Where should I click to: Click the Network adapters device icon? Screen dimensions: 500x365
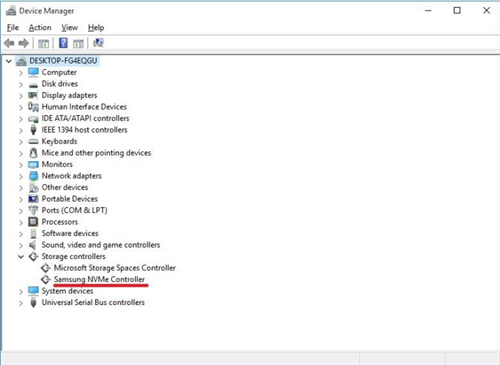[33, 176]
